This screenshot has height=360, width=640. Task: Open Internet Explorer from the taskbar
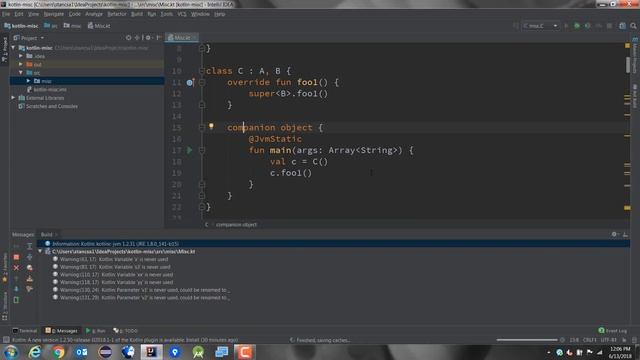point(35,352)
